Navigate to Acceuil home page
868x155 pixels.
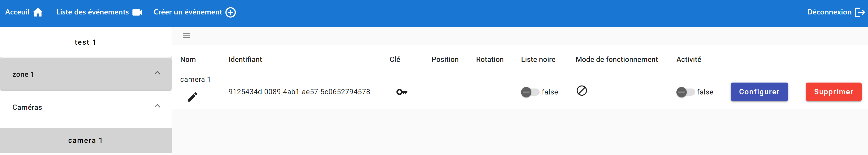17,12
